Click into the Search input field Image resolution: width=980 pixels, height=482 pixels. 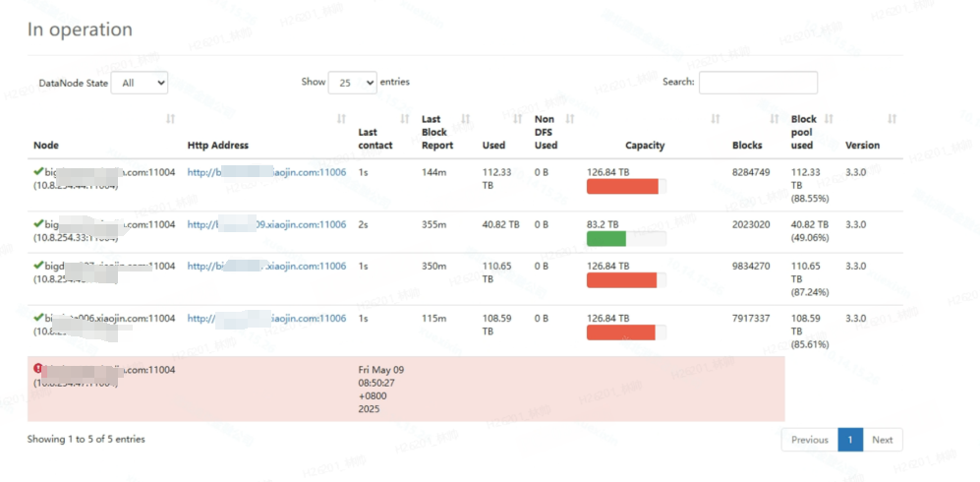coord(757,83)
